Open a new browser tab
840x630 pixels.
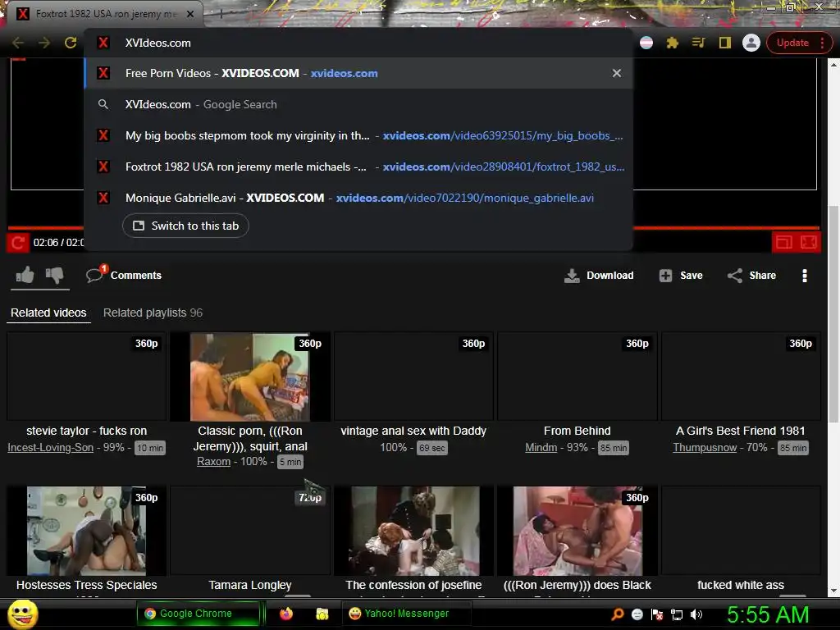pos(221,14)
